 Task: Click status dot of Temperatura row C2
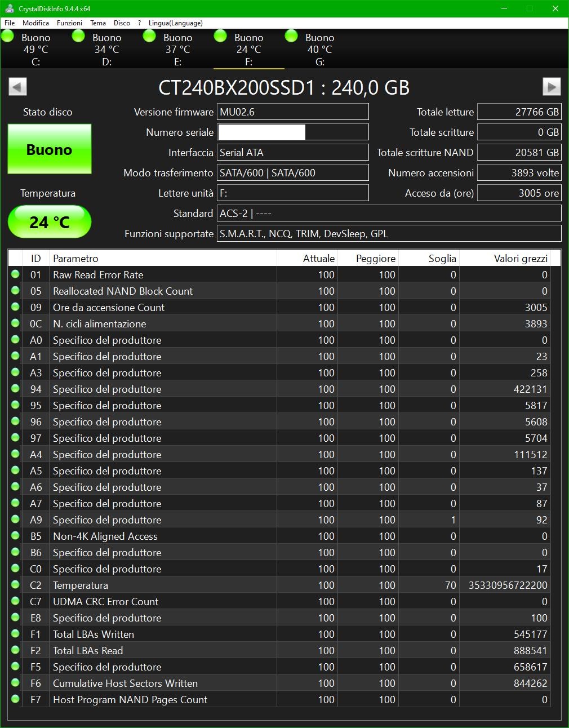15,585
